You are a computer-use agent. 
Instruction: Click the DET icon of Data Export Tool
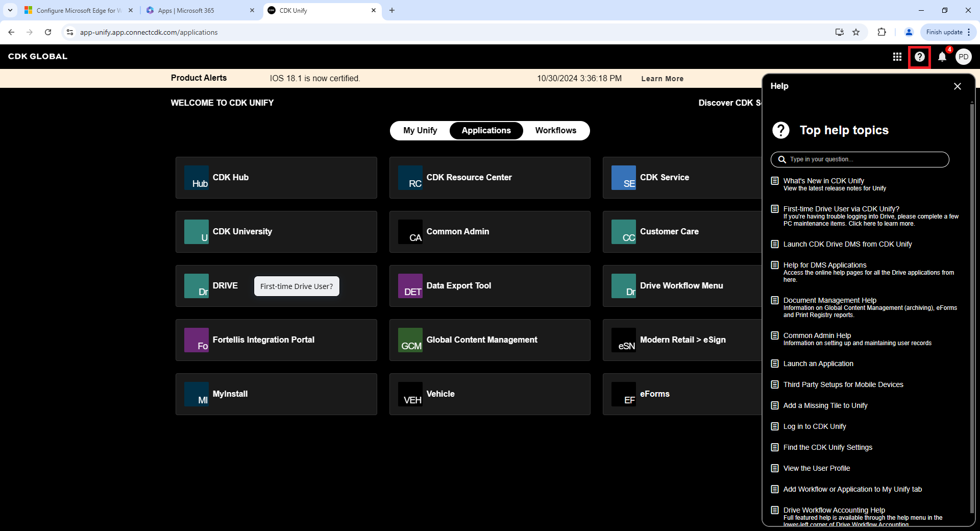410,286
